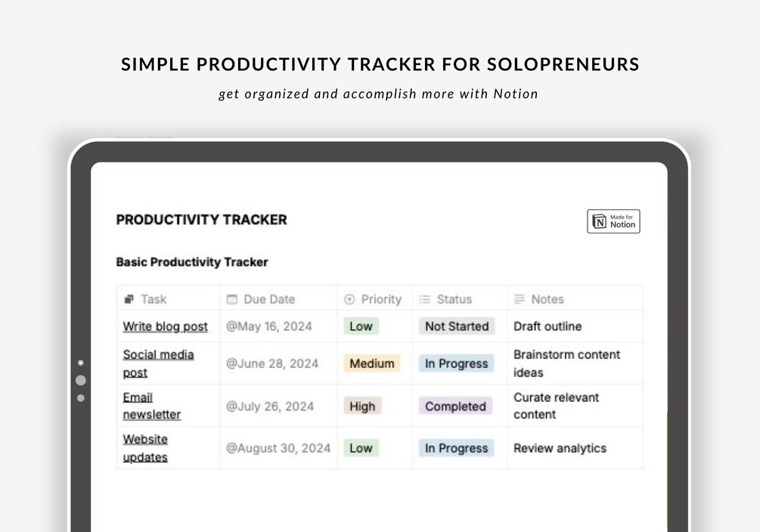Click the Priority column select icon
Image resolution: width=760 pixels, height=532 pixels.
pyautogui.click(x=349, y=299)
